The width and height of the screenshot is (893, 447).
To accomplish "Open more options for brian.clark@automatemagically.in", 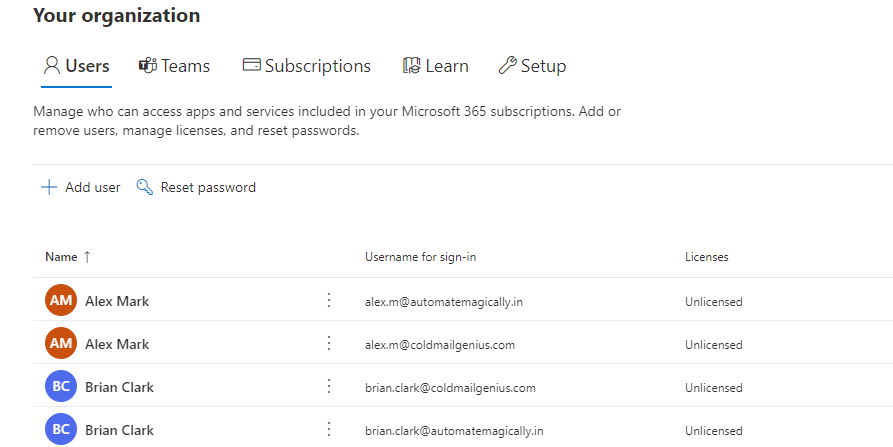I will pyautogui.click(x=329, y=429).
